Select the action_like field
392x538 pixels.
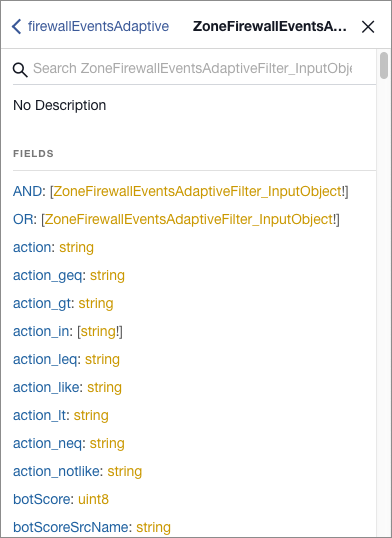click(46, 388)
